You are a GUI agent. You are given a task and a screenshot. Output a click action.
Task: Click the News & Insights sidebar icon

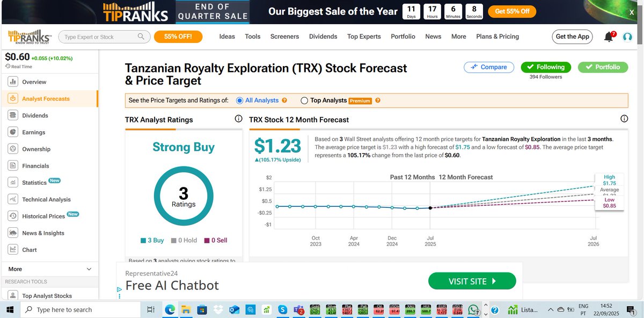(x=13, y=233)
